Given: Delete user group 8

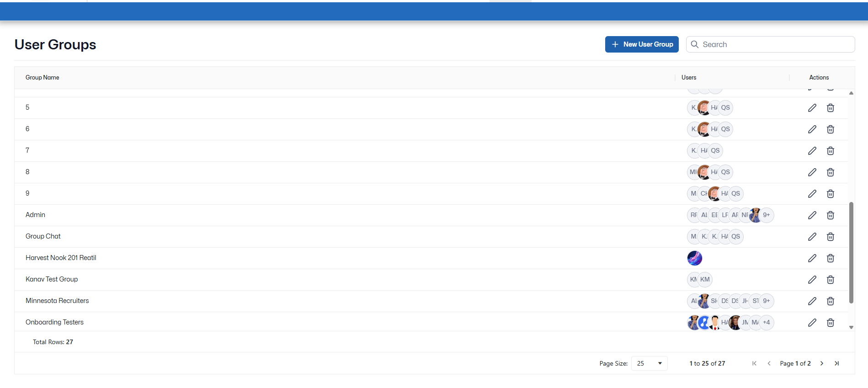Looking at the screenshot, I should [831, 172].
